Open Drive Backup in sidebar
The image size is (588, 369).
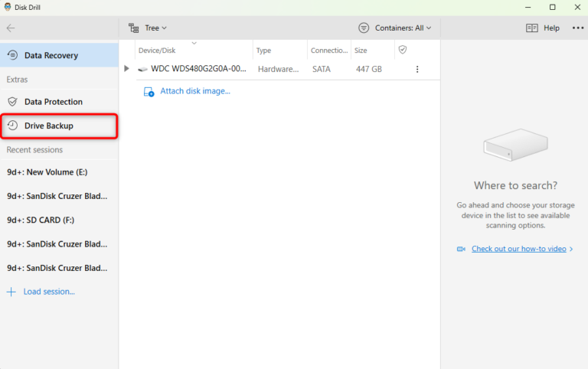pos(49,126)
